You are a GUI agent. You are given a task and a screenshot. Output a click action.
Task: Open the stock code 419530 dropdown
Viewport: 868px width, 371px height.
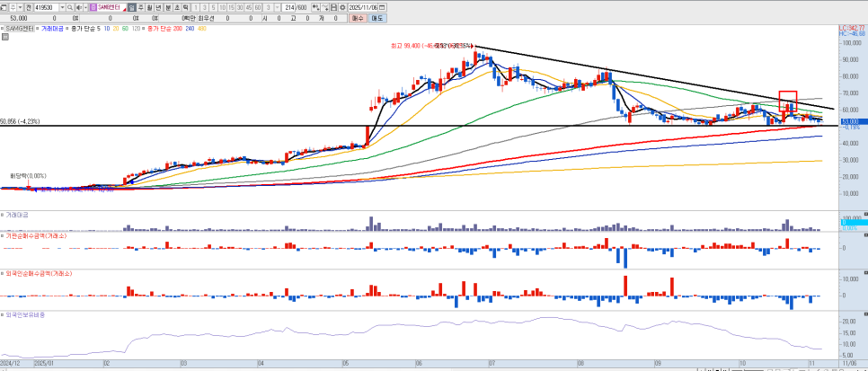(x=61, y=6)
